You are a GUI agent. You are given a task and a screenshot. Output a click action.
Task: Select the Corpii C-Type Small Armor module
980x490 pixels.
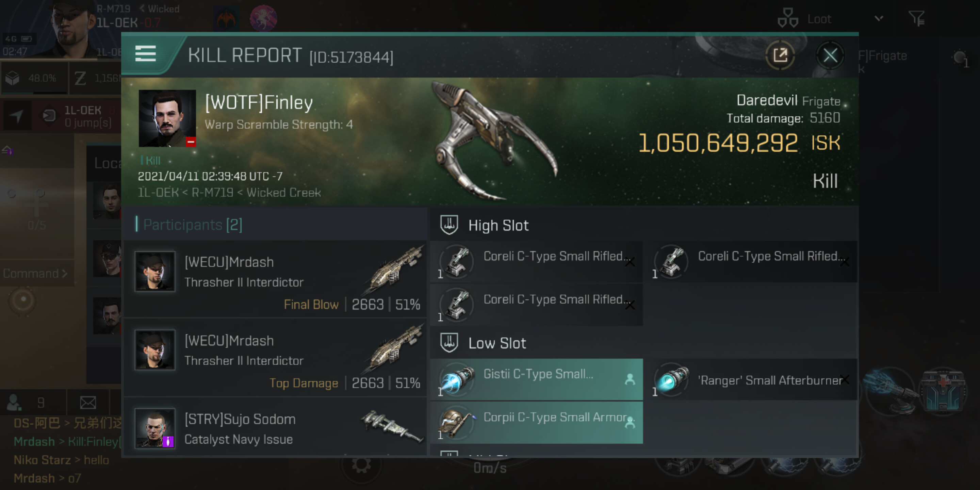click(x=536, y=422)
